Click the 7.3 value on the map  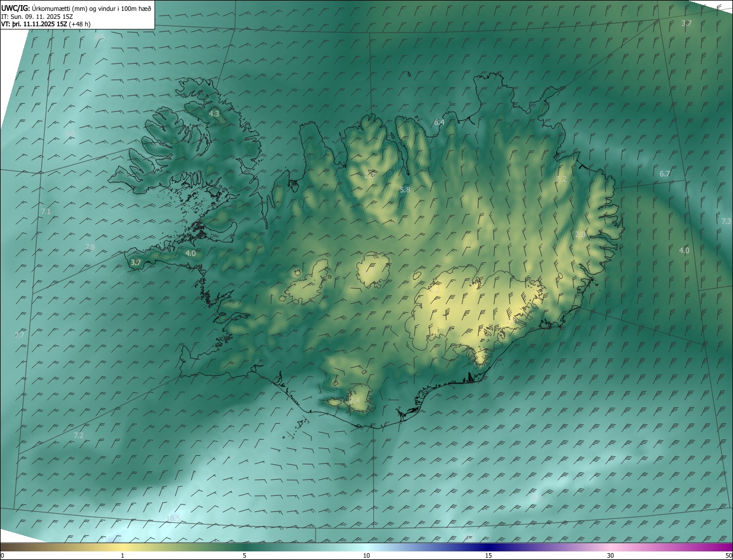tap(726, 221)
